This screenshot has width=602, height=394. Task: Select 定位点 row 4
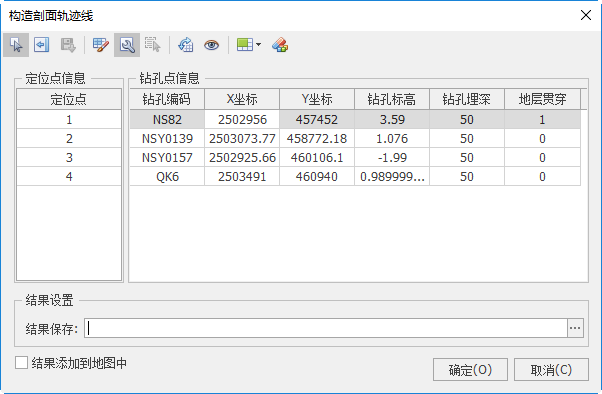click(x=69, y=176)
